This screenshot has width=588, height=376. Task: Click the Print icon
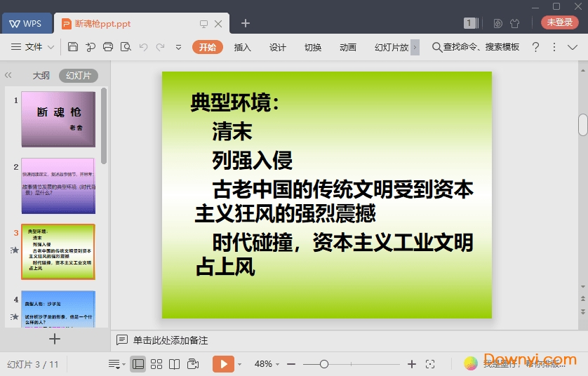[x=108, y=47]
